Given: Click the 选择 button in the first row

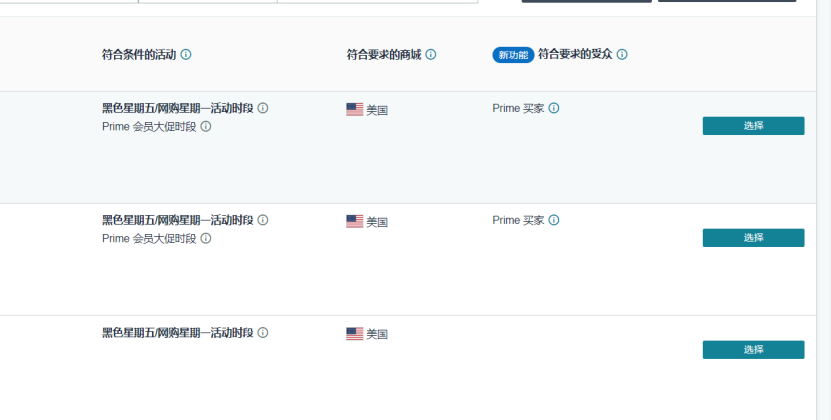Looking at the screenshot, I should [753, 126].
